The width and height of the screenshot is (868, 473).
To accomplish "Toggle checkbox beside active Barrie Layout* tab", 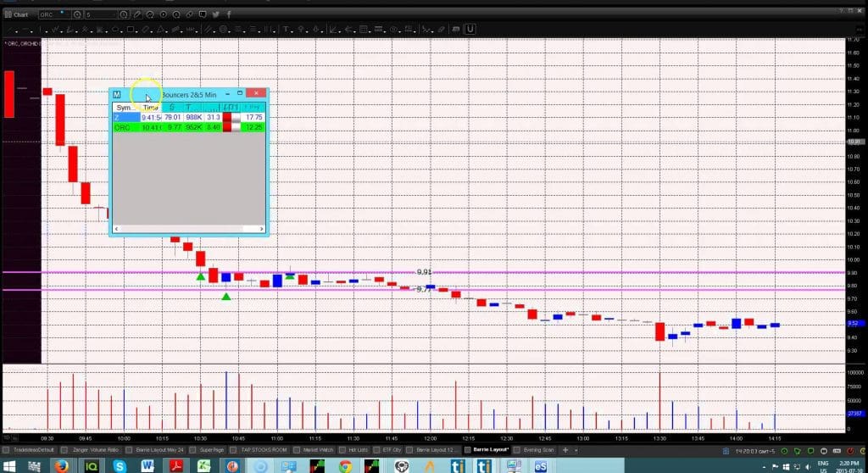I will (x=467, y=450).
